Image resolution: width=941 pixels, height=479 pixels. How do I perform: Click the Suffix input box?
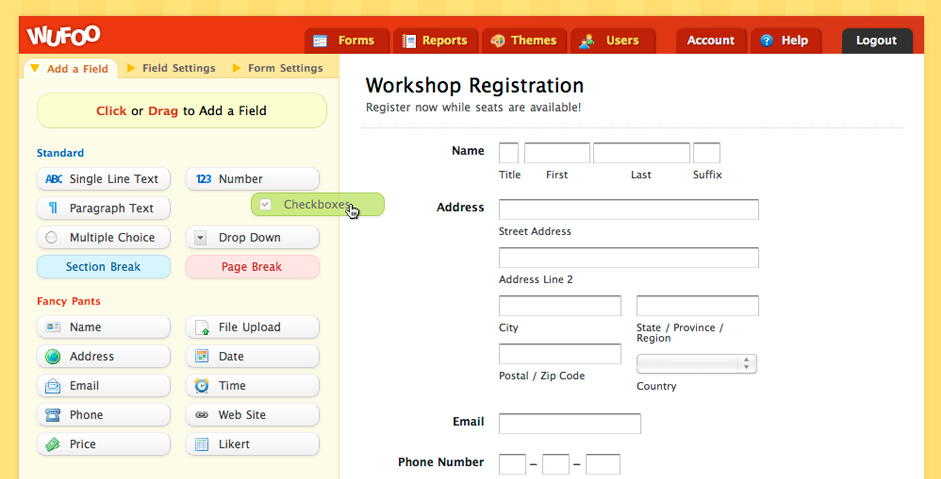pos(706,153)
